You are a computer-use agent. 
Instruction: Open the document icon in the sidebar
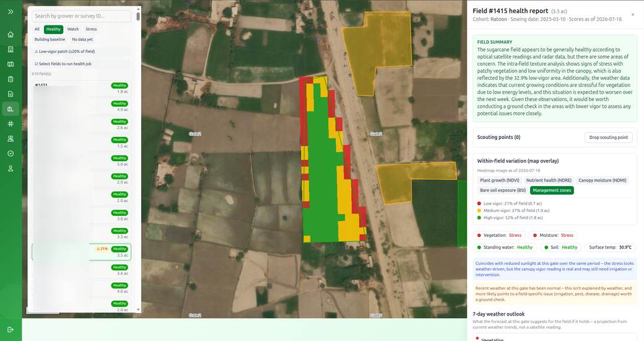coord(11,94)
